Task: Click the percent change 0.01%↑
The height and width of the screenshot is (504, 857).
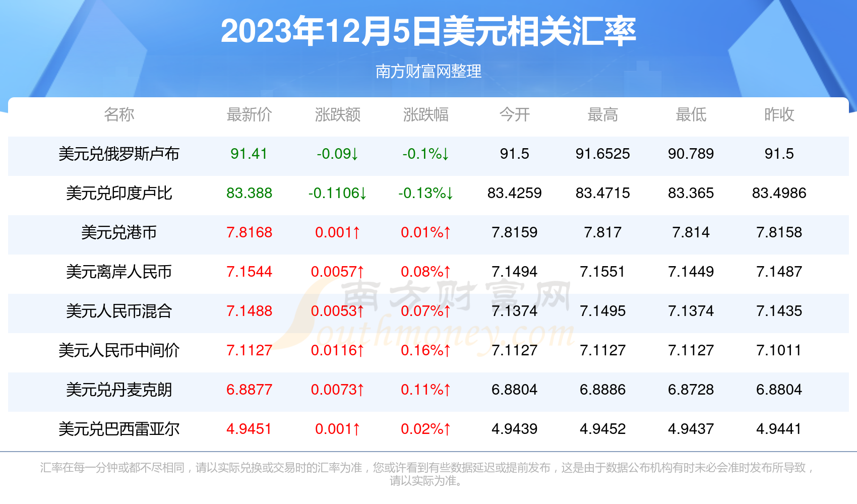Action: tap(426, 232)
